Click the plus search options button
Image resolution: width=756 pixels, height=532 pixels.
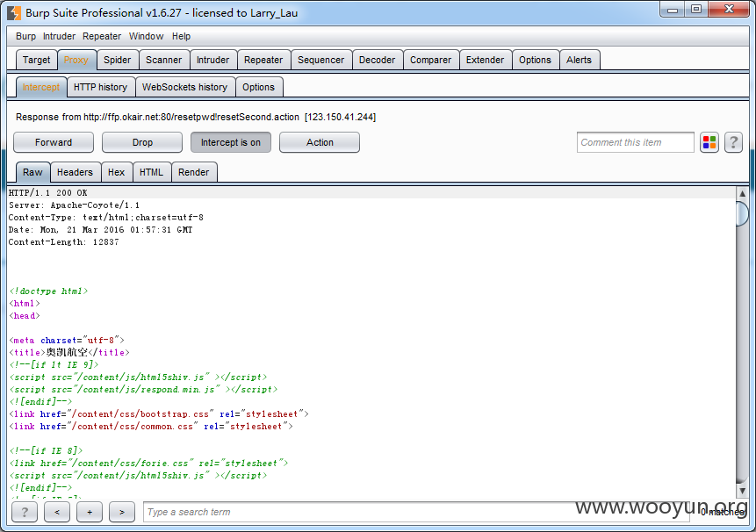pyautogui.click(x=90, y=512)
